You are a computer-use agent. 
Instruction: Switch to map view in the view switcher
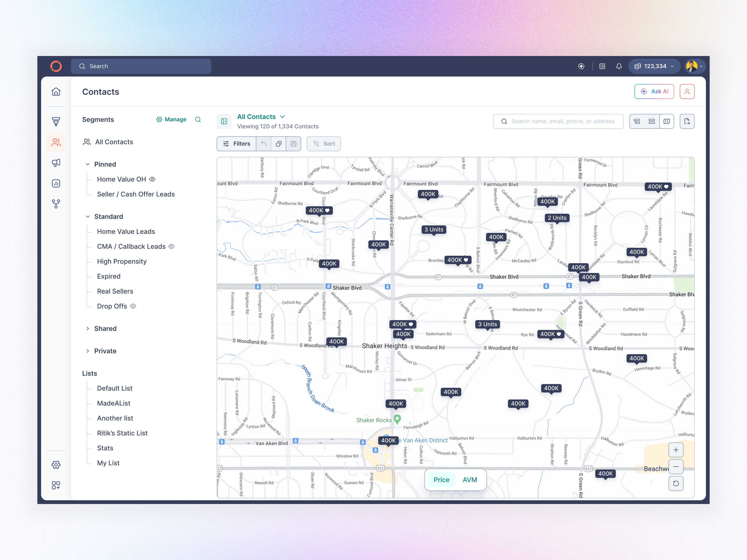tap(667, 121)
